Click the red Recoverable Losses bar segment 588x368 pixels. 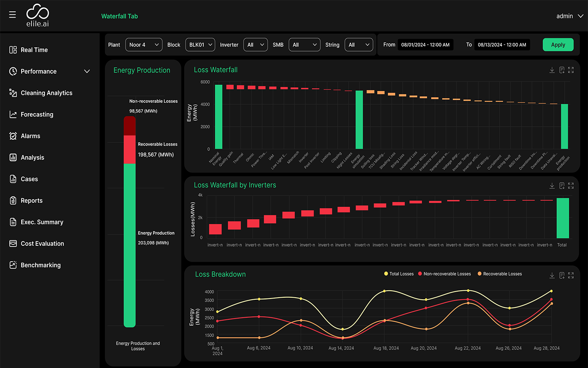(x=130, y=150)
